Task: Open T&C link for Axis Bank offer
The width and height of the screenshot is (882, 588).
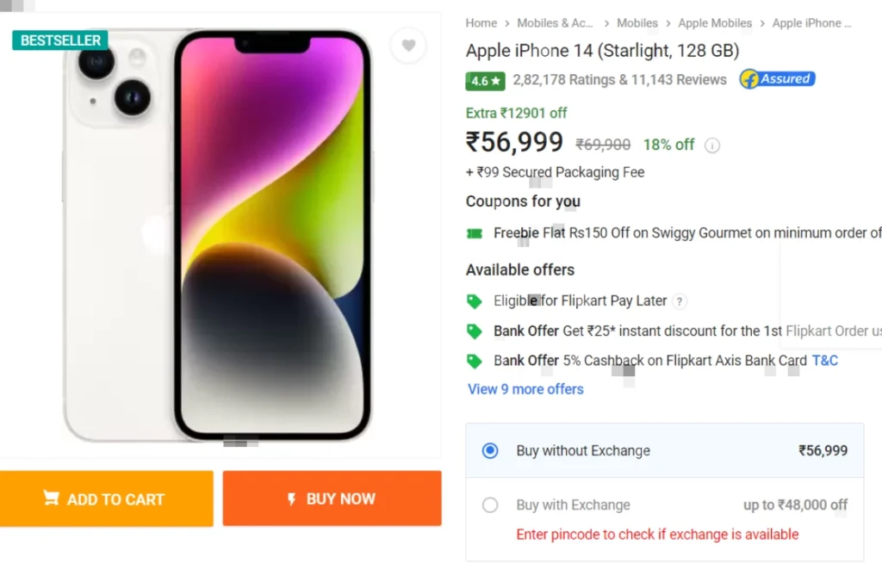Action: (x=824, y=361)
